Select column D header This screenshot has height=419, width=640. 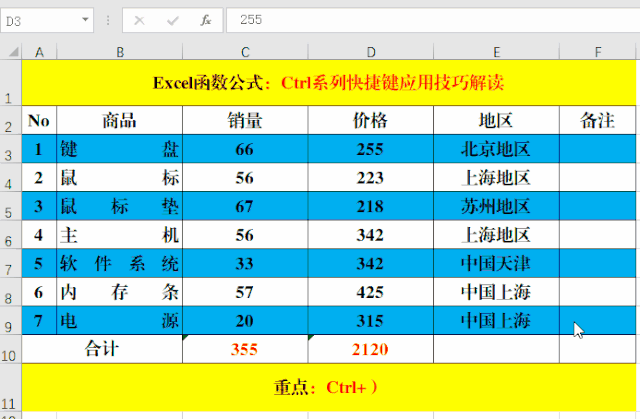click(371, 52)
